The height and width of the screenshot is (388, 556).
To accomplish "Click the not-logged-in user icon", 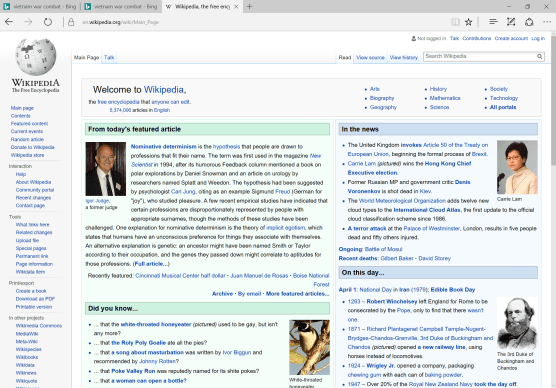I will 413,38.
